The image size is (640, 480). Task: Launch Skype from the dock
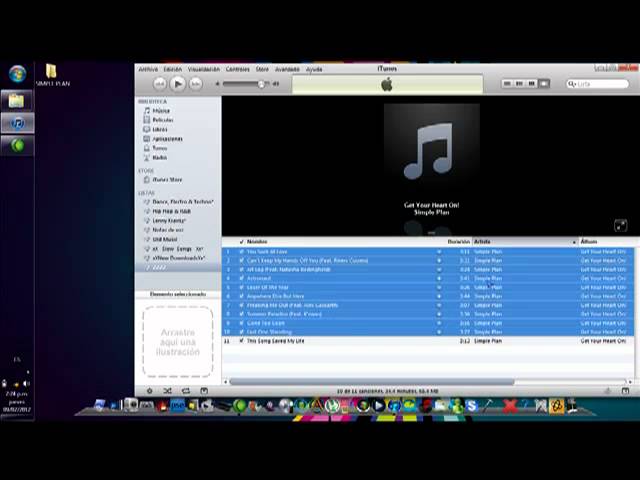click(x=471, y=406)
